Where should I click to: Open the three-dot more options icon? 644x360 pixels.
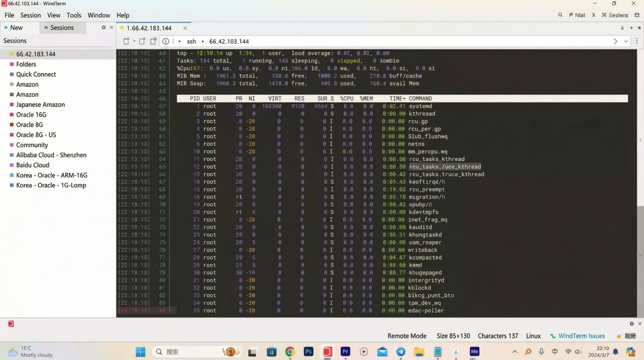pos(637,41)
